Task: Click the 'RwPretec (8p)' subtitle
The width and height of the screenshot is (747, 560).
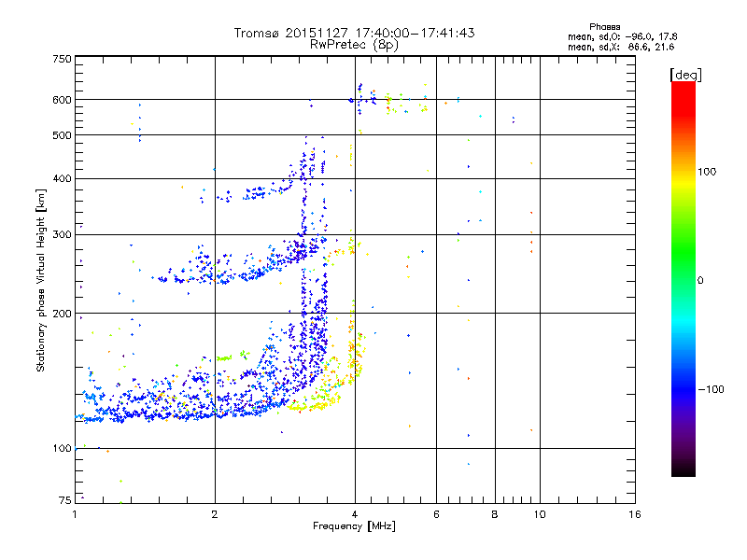Action: tap(354, 45)
